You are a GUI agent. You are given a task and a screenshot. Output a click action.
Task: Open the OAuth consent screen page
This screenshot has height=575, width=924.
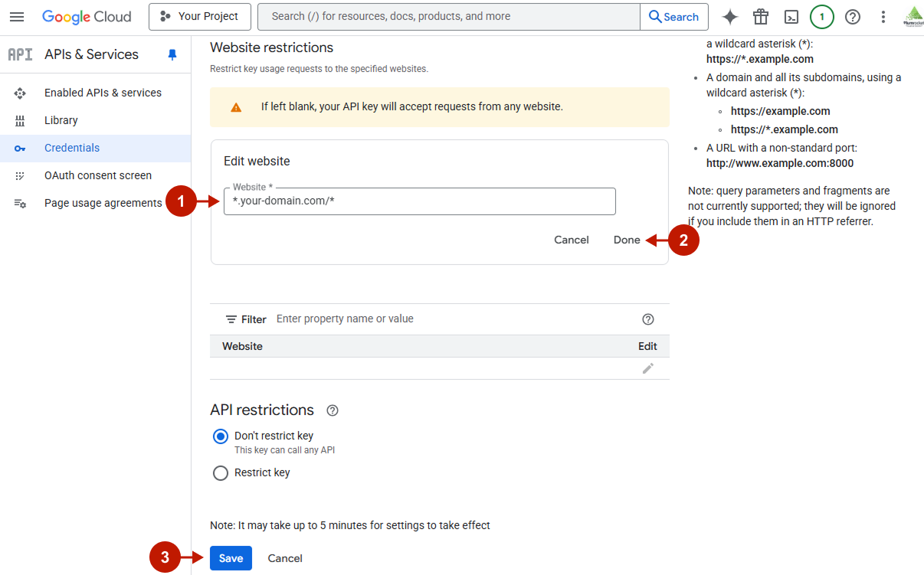[97, 175]
